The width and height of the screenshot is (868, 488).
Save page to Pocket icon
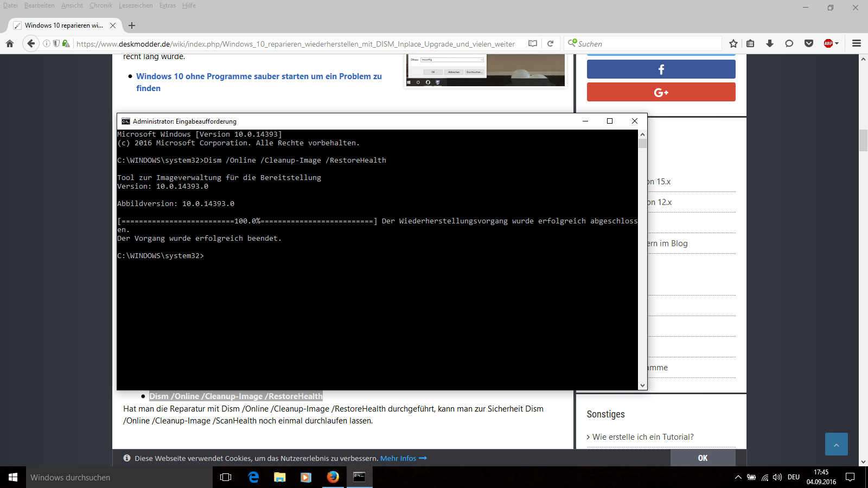[808, 43]
